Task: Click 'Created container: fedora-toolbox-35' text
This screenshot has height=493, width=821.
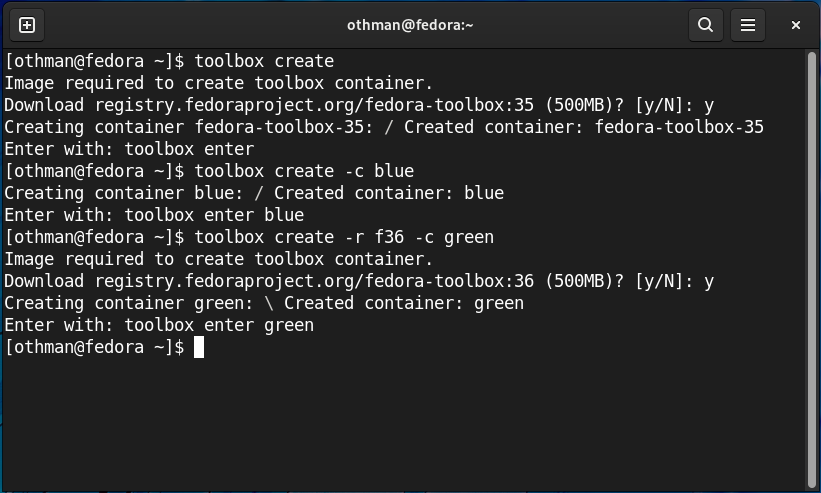Action: (584, 127)
